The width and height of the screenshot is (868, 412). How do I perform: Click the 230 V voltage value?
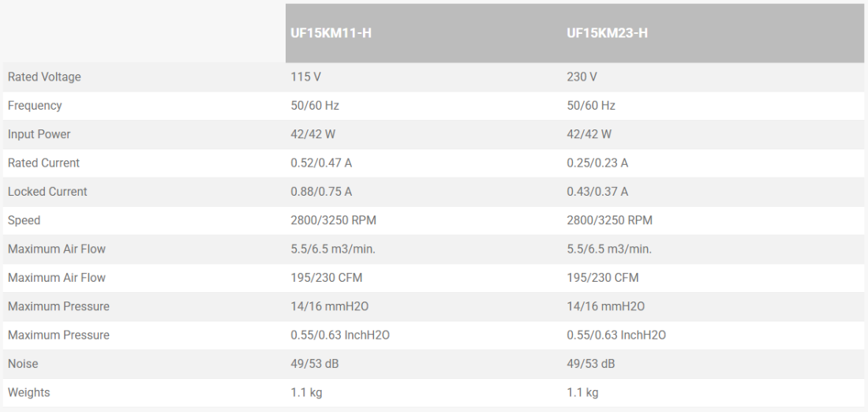click(581, 77)
